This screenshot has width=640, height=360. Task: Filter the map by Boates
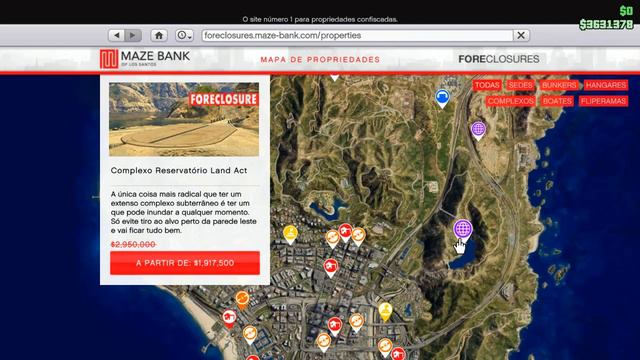point(557,101)
